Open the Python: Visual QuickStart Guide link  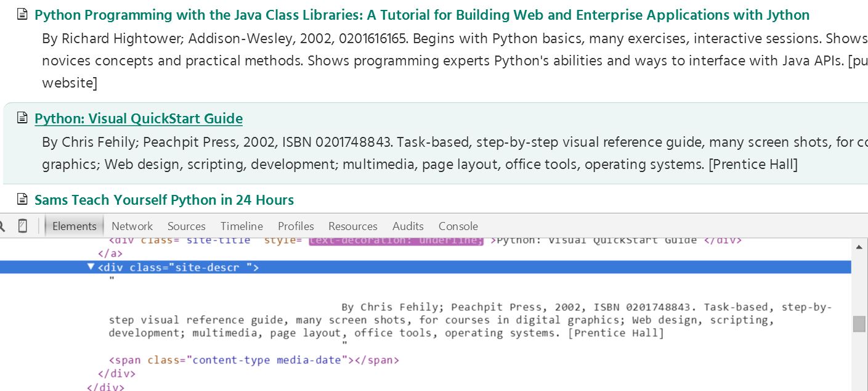coord(139,118)
